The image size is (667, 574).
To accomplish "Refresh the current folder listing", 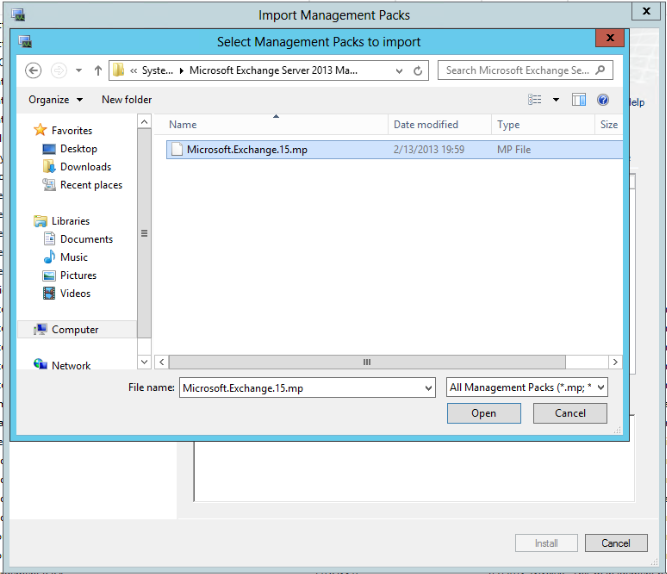I will tap(418, 71).
